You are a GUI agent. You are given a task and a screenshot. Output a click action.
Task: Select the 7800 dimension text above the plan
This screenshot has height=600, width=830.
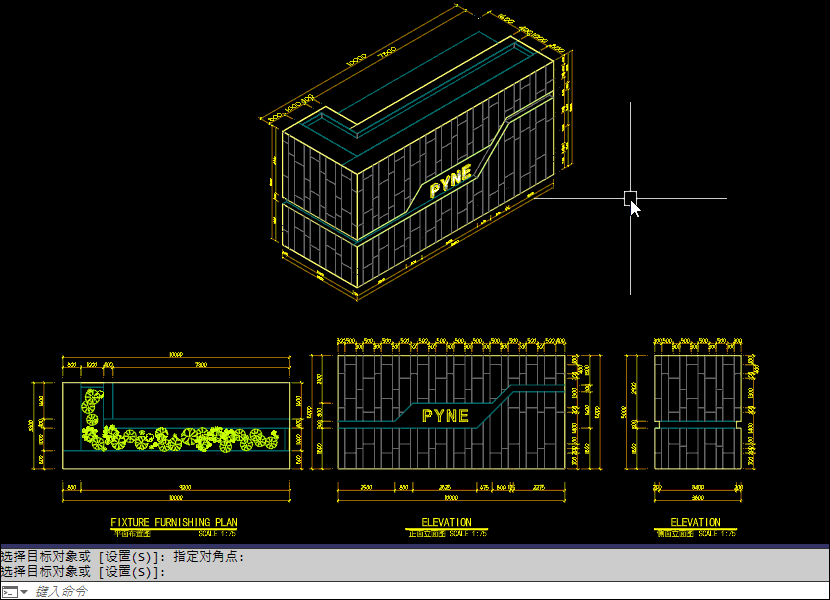click(200, 365)
